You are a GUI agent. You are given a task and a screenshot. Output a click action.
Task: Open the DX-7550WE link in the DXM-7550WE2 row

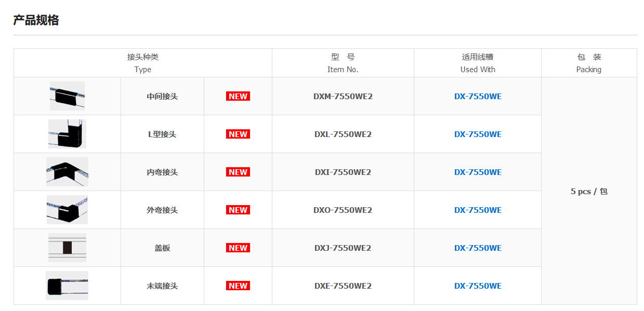[478, 96]
